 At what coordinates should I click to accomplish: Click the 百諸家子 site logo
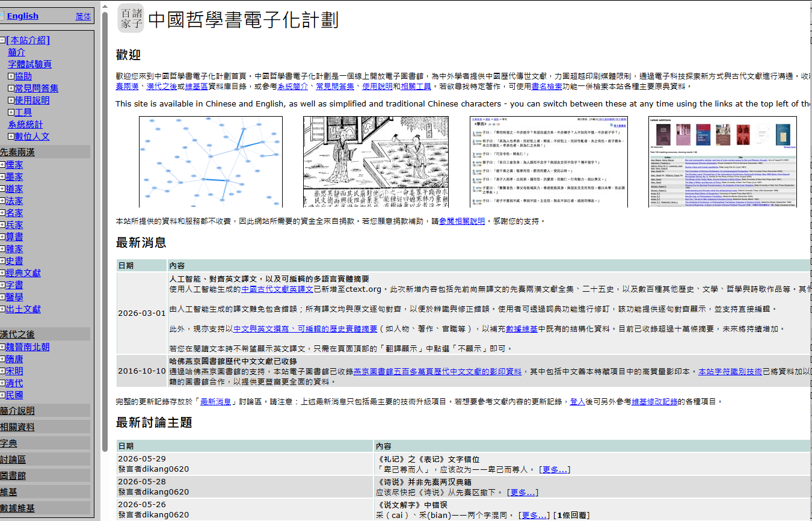[131, 18]
